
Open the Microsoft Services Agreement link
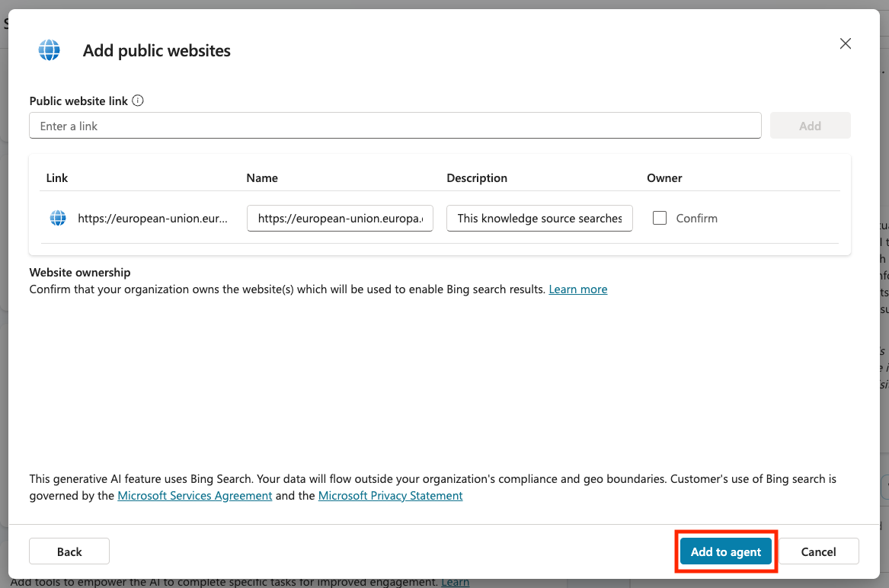click(195, 496)
